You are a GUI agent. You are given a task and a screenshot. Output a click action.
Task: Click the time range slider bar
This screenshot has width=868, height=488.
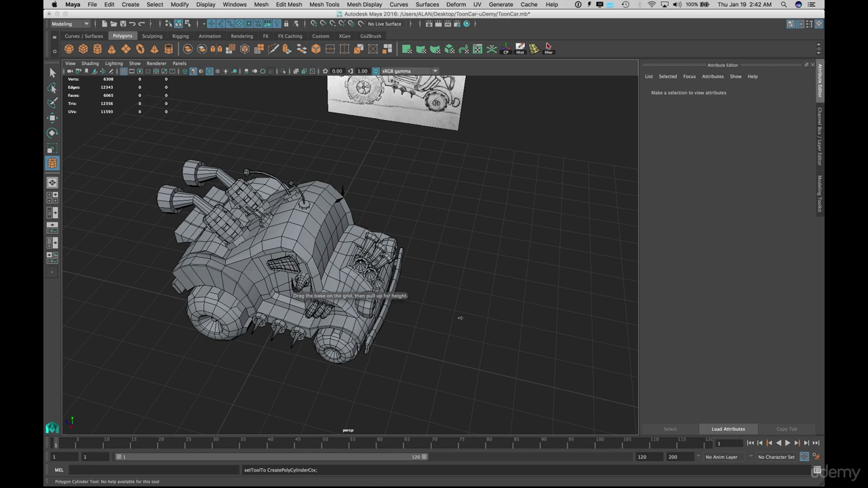[271, 457]
